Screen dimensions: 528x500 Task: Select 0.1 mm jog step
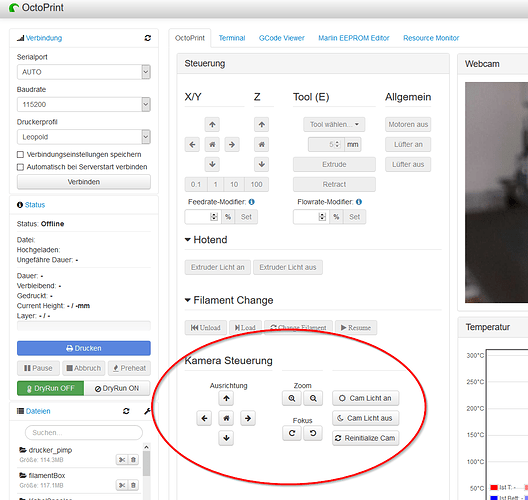coord(196,185)
